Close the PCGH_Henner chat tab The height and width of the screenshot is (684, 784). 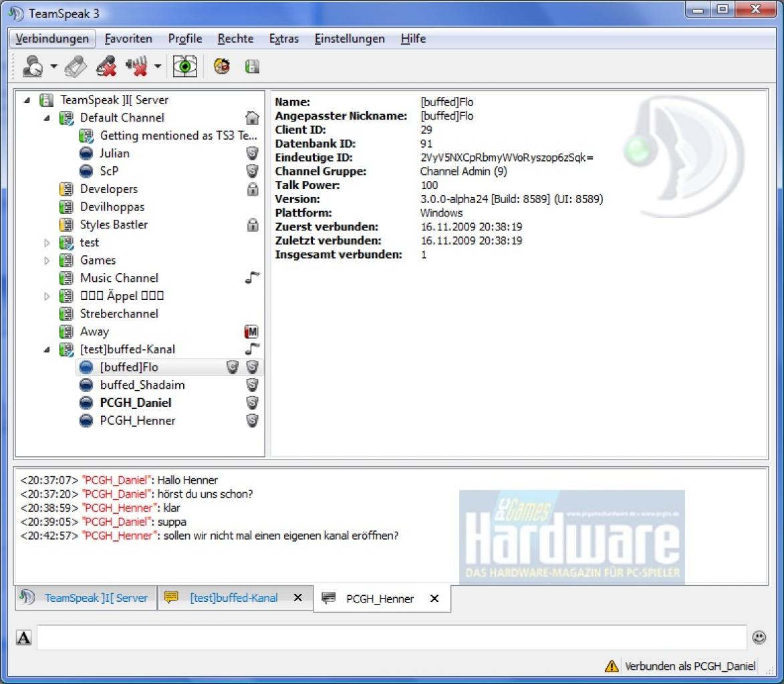[434, 598]
